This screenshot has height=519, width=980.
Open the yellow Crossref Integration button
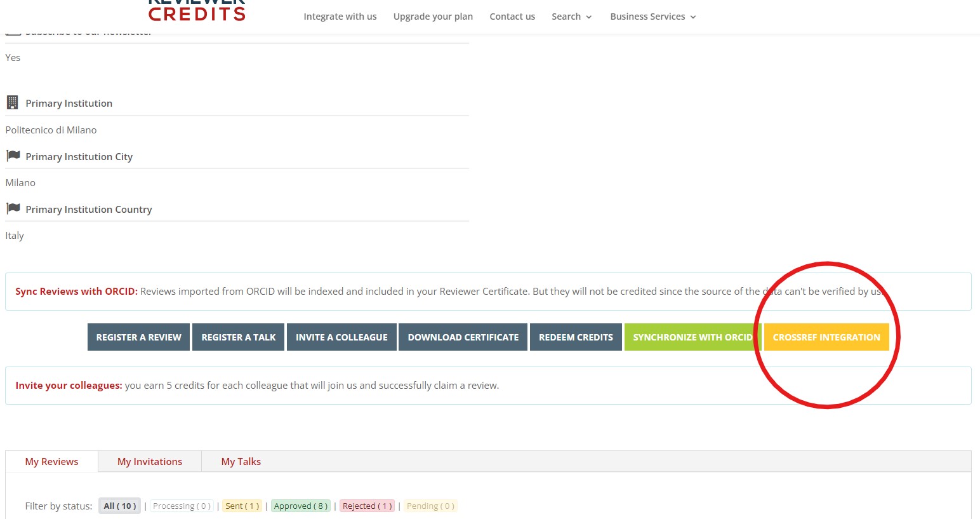point(826,337)
